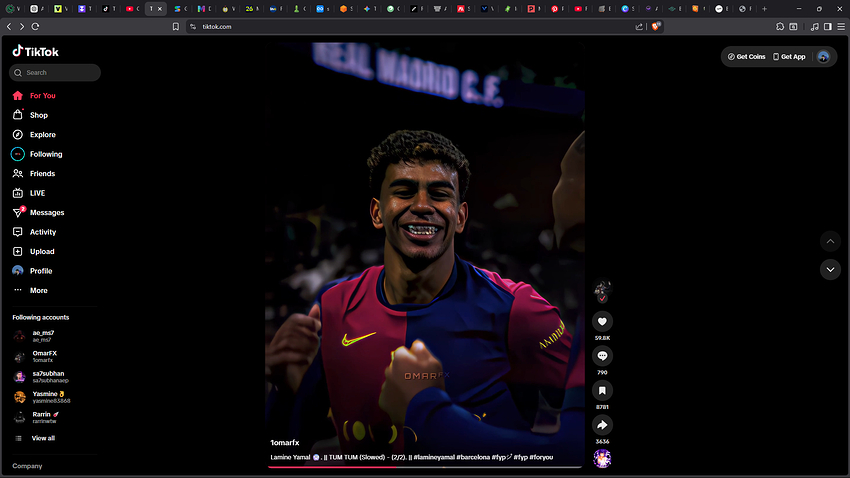Go to previous video up chevron
The height and width of the screenshot is (478, 850).
pyautogui.click(x=830, y=241)
